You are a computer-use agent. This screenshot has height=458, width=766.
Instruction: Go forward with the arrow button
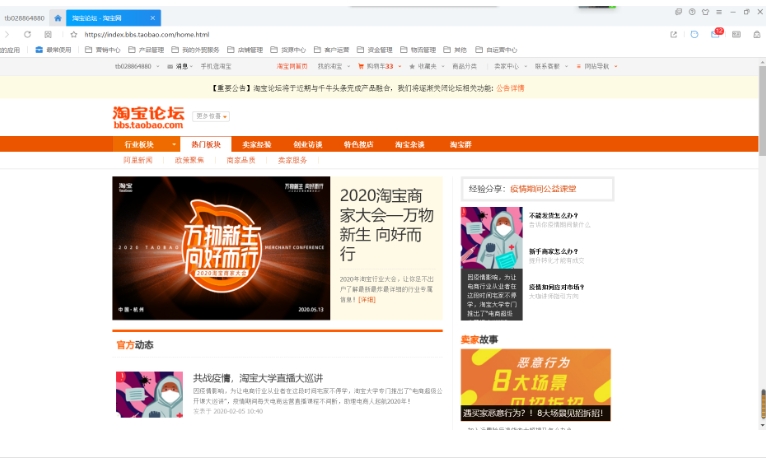pos(7,34)
